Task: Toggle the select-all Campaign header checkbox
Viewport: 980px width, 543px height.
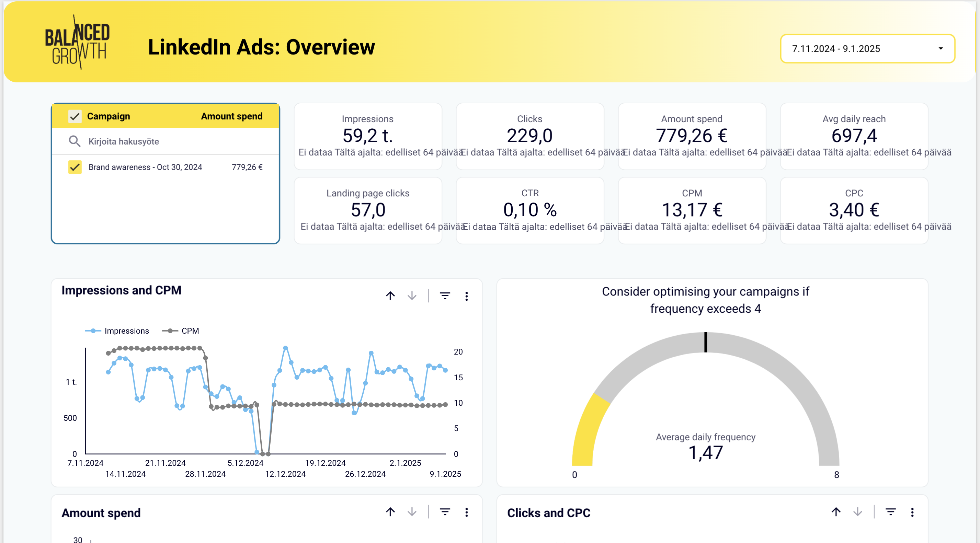Action: pyautogui.click(x=75, y=116)
